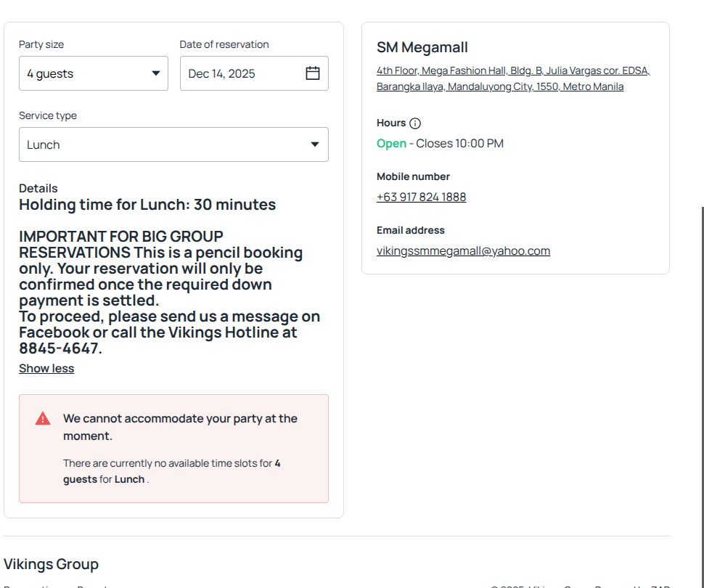Click the 'Party size' field label
The height and width of the screenshot is (588, 704).
[x=41, y=45]
